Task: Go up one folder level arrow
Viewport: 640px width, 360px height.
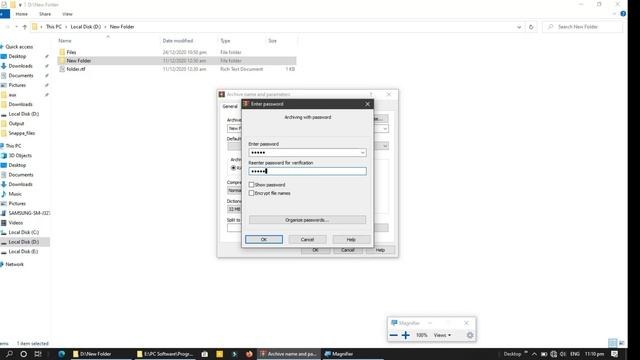Action: [x=24, y=27]
